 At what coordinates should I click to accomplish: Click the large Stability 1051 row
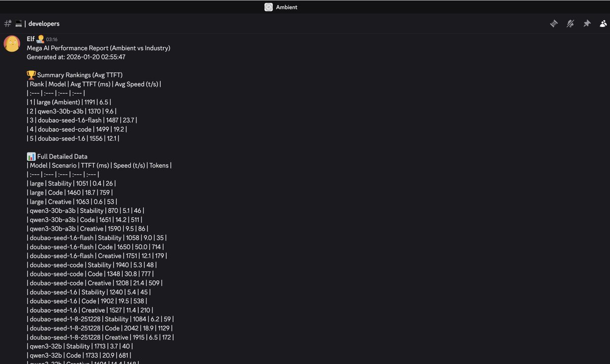(72, 183)
